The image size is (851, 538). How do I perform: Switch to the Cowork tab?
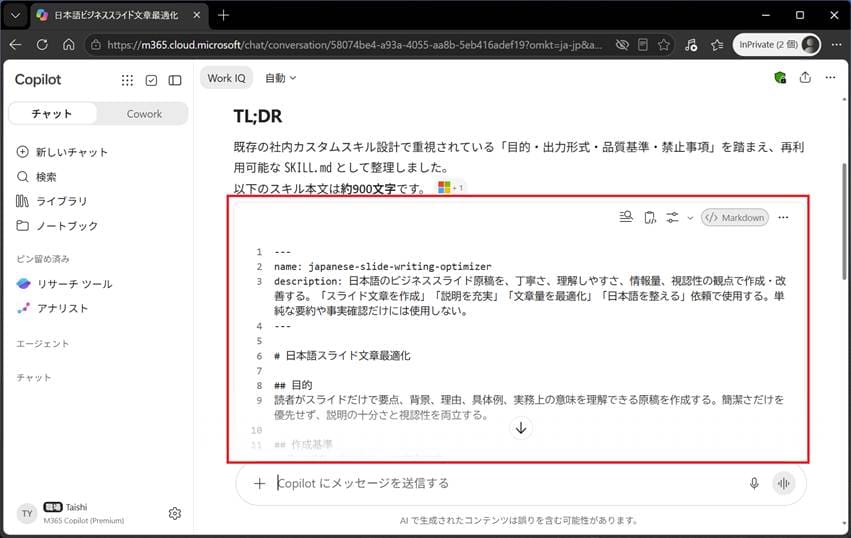(144, 114)
